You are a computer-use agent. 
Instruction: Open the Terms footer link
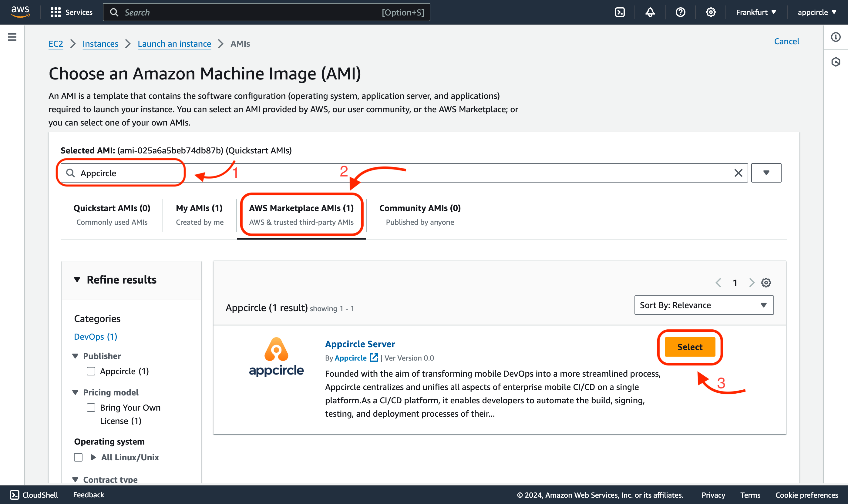750,495
